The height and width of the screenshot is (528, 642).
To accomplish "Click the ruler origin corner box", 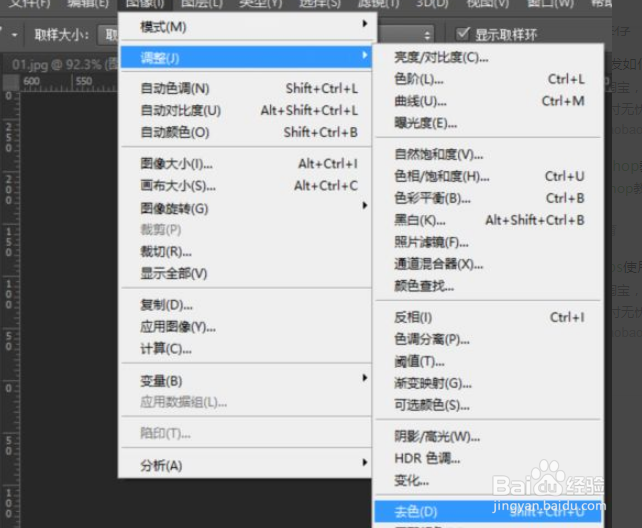I will pyautogui.click(x=11, y=82).
